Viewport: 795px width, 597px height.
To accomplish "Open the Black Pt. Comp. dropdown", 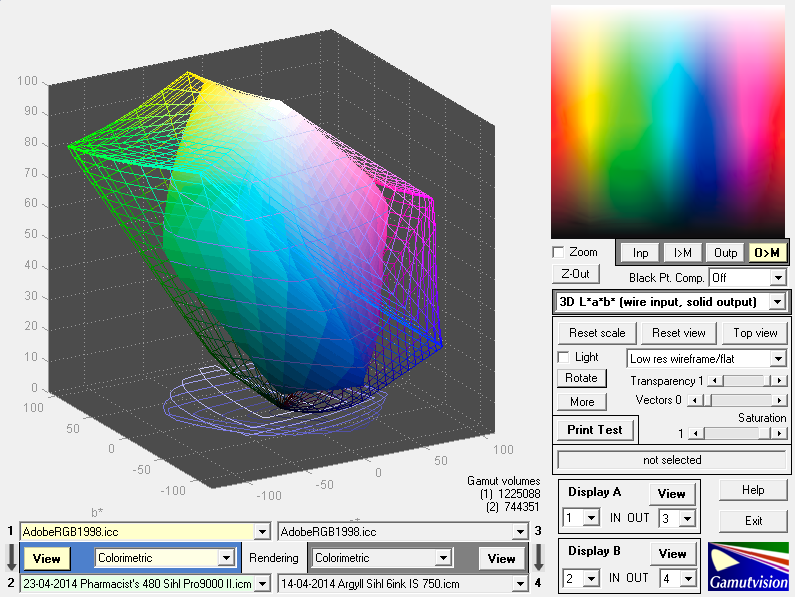I will (x=778, y=277).
